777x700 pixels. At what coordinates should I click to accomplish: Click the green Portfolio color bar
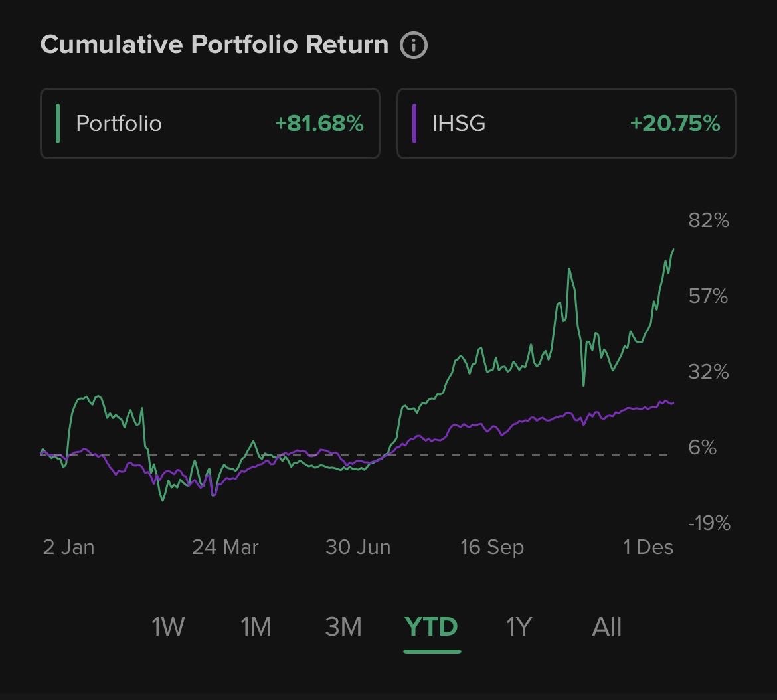(x=58, y=124)
